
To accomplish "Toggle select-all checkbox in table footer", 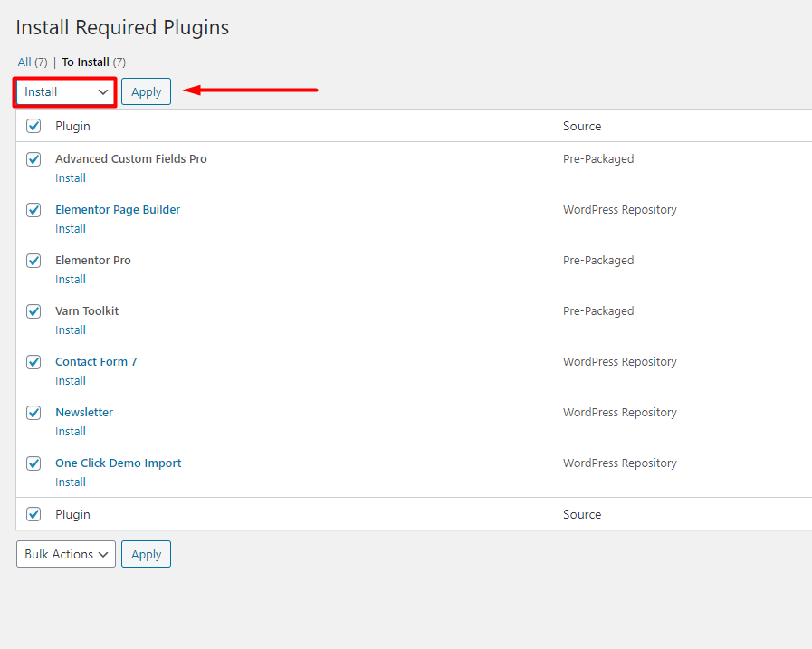I will point(33,514).
